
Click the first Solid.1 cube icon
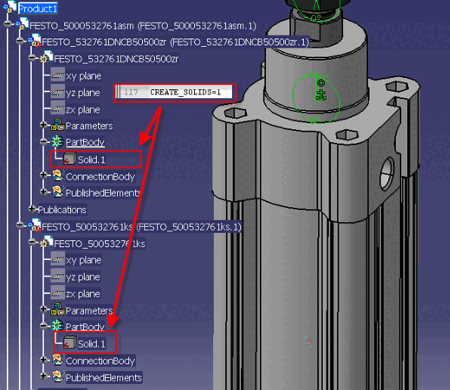point(70,159)
